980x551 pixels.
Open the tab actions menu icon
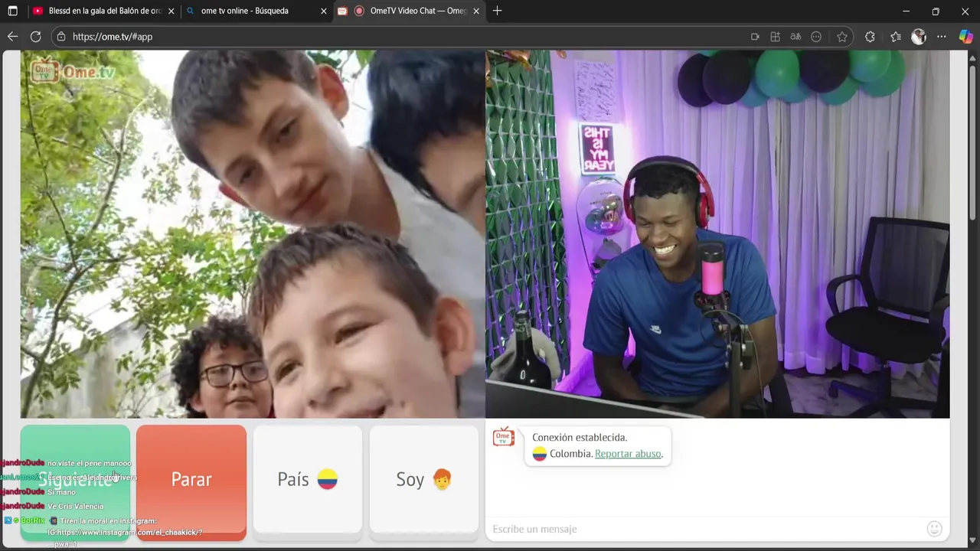pyautogui.click(x=12, y=11)
